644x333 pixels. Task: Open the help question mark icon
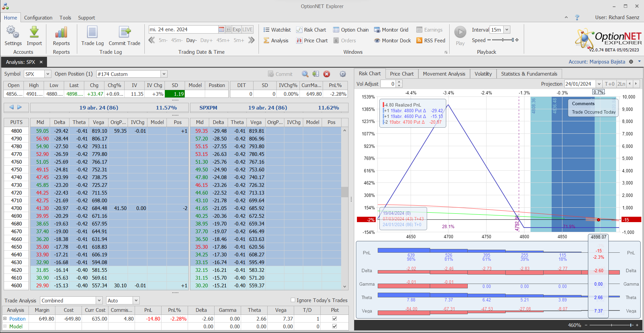pos(577,17)
